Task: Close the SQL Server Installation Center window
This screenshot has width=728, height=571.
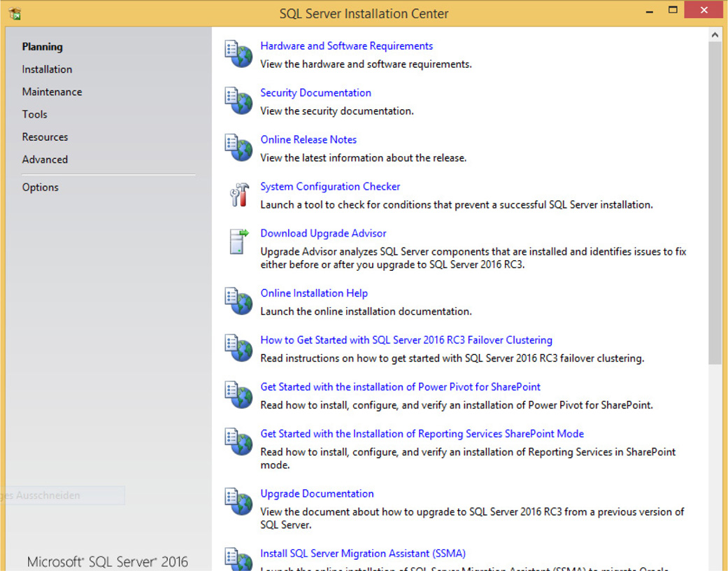Action: [704, 10]
